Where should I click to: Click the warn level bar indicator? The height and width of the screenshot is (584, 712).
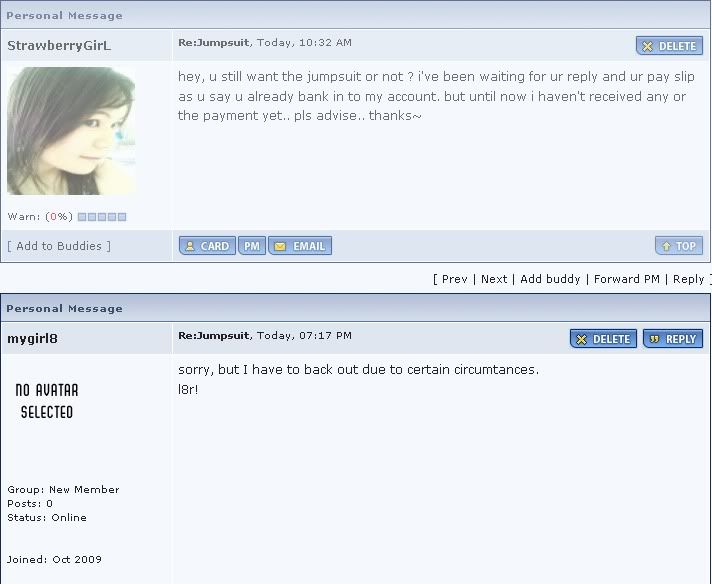click(x=102, y=217)
